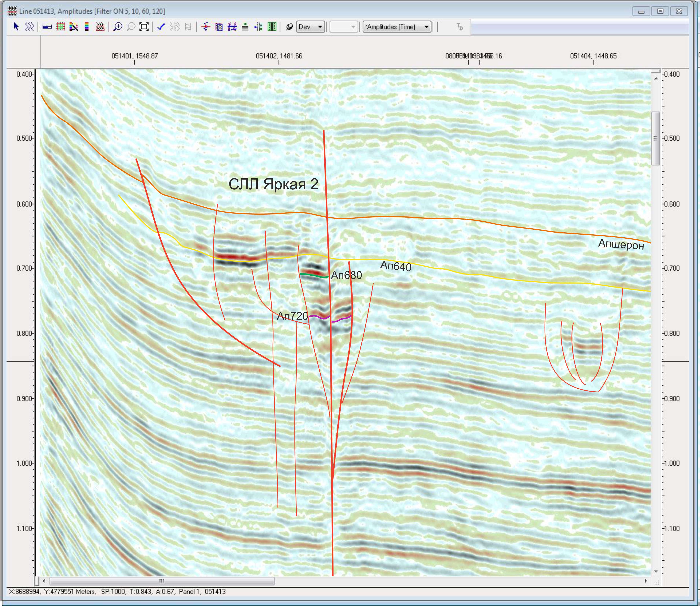Zoom out with magnifier minus
This screenshot has height=606, width=700.
click(x=131, y=27)
